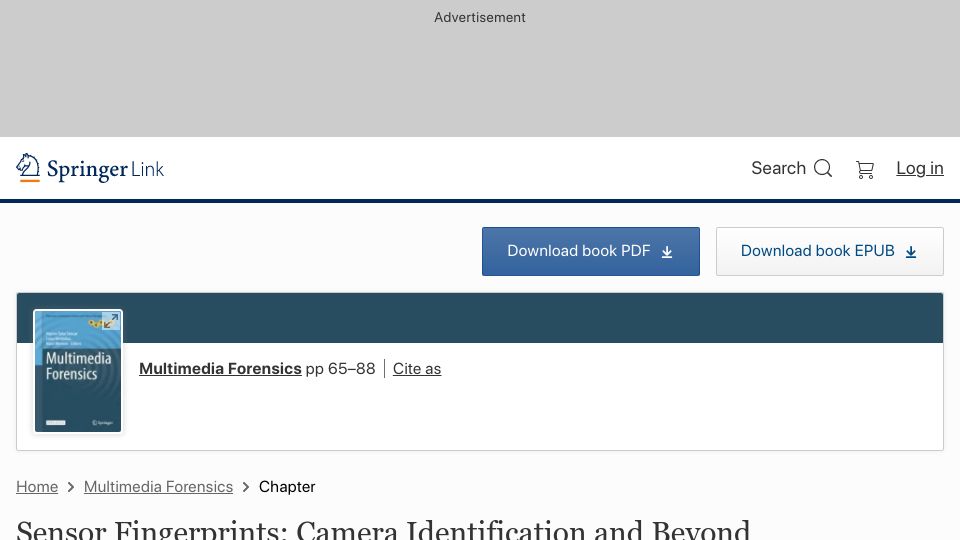The image size is (960, 540).
Task: Click the Sensor Fingerprints chapter title
Action: pyautogui.click(x=383, y=529)
